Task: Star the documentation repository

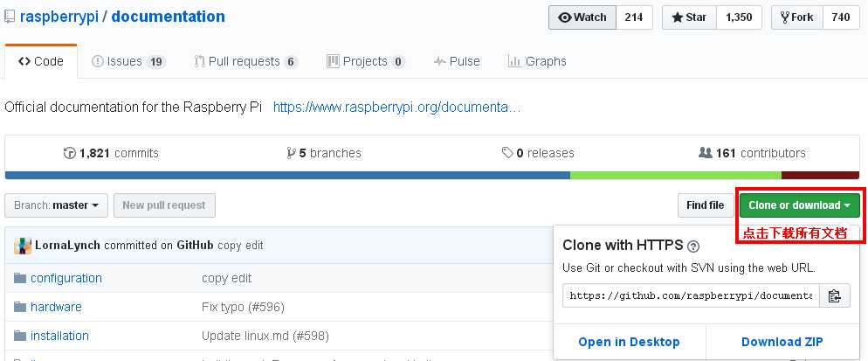Action: [x=689, y=17]
